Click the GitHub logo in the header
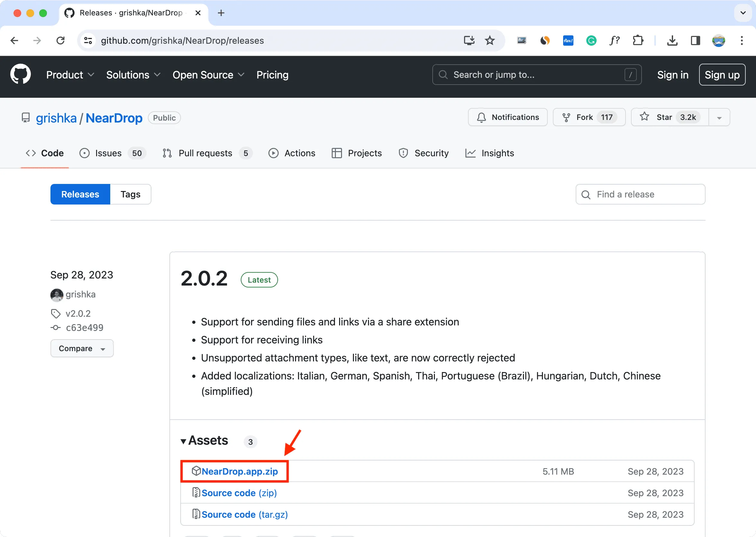Viewport: 756px width, 537px height. [21, 74]
